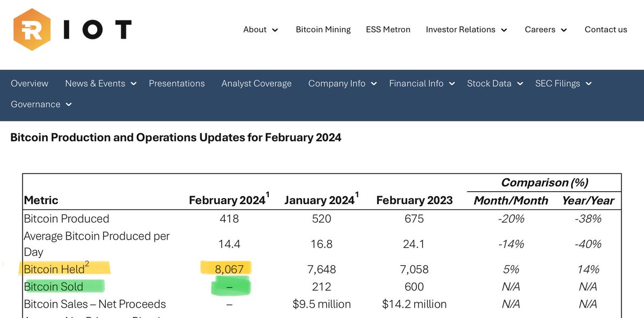Expand News & Events submenu chevron
The width and height of the screenshot is (644, 318).
click(x=134, y=84)
